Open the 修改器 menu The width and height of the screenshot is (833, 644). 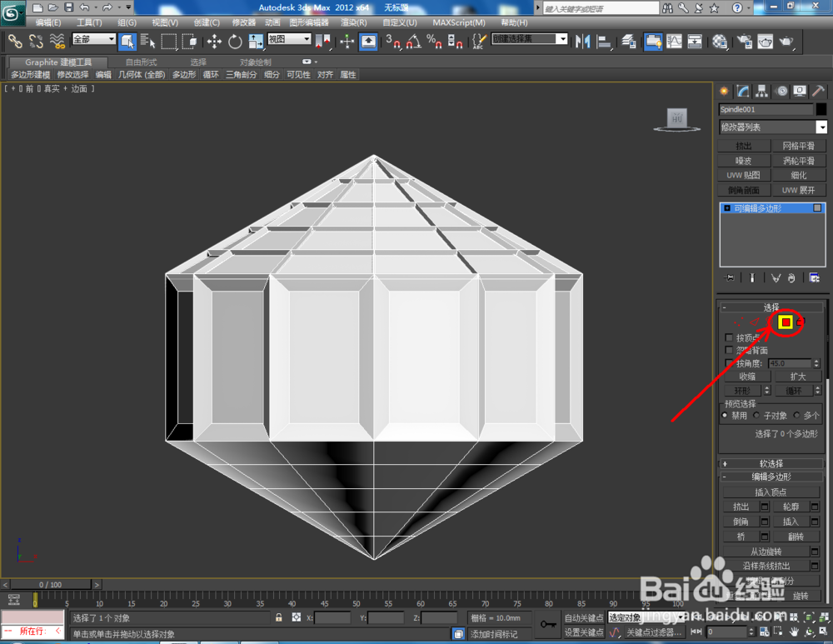coord(244,22)
